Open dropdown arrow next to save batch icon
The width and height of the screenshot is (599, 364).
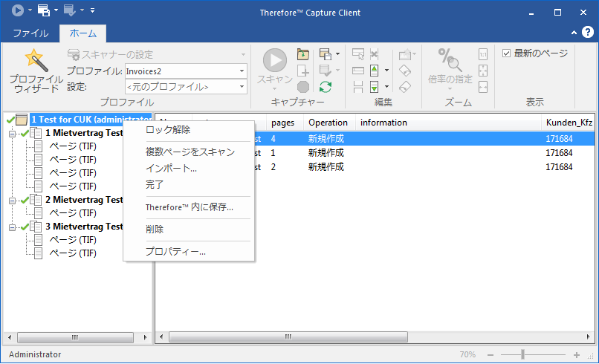(337, 54)
